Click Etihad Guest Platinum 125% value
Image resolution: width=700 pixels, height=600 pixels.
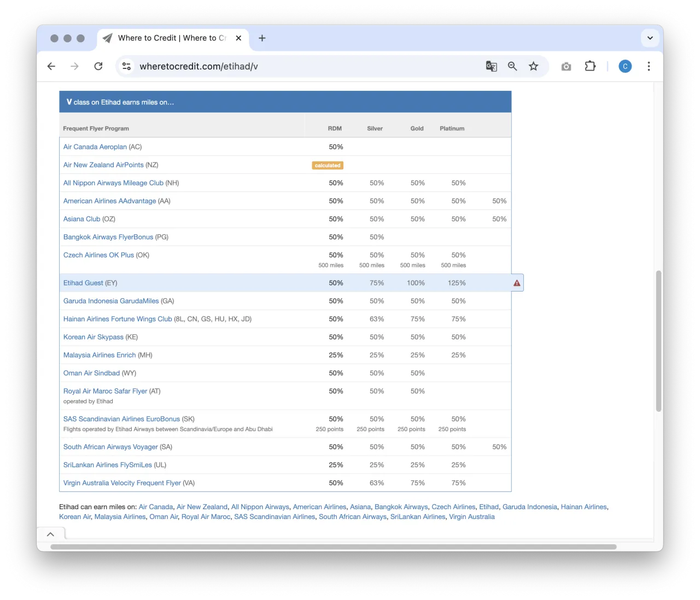457,283
